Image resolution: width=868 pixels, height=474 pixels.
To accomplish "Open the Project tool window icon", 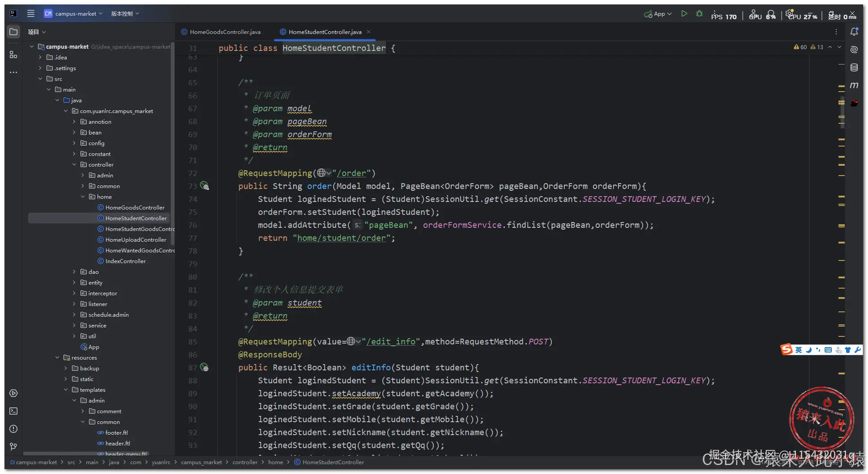I will tap(13, 32).
